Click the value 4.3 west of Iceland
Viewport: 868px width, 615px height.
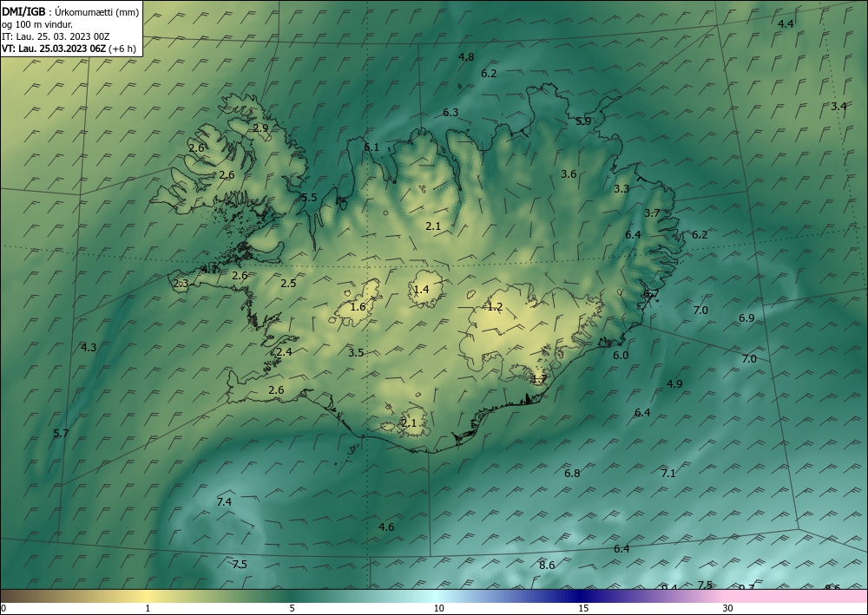point(89,348)
